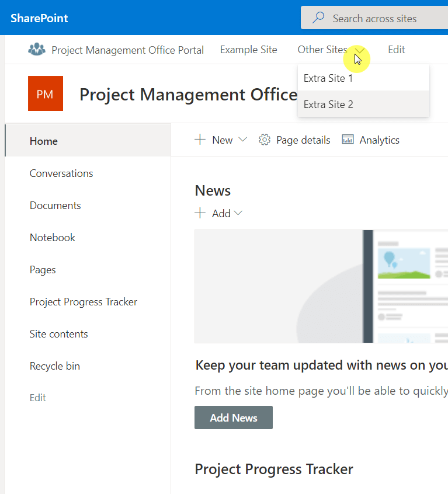Open Conversations in left navigation
This screenshot has width=448, height=494.
coord(61,173)
